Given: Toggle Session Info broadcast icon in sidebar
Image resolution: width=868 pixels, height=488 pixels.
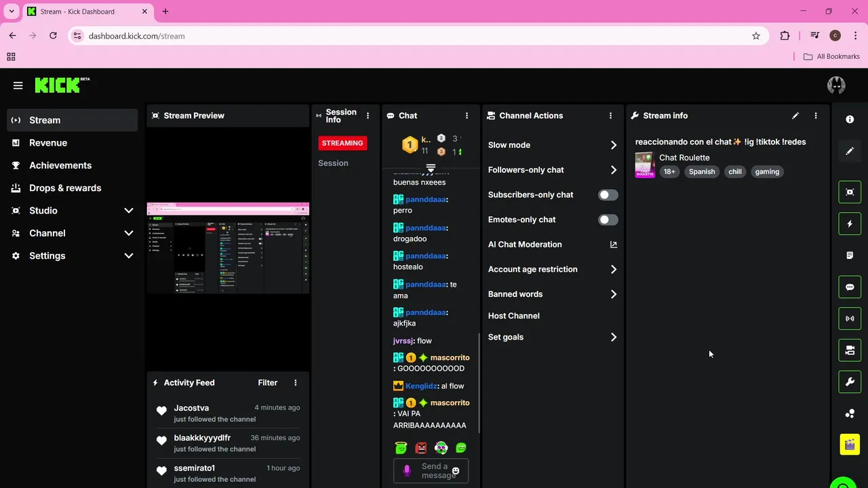Looking at the screenshot, I should (x=850, y=319).
